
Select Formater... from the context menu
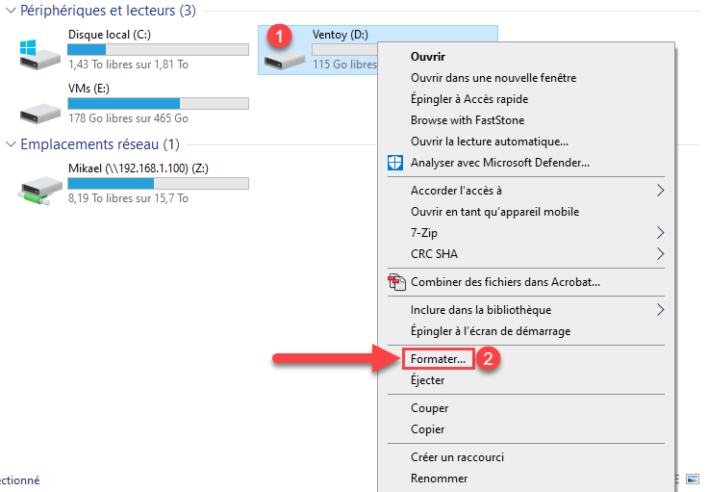point(438,359)
